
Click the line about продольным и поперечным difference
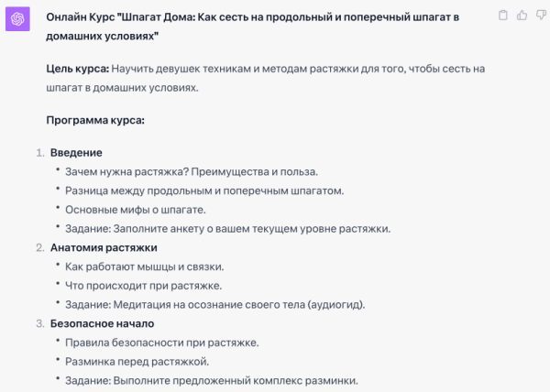click(204, 191)
